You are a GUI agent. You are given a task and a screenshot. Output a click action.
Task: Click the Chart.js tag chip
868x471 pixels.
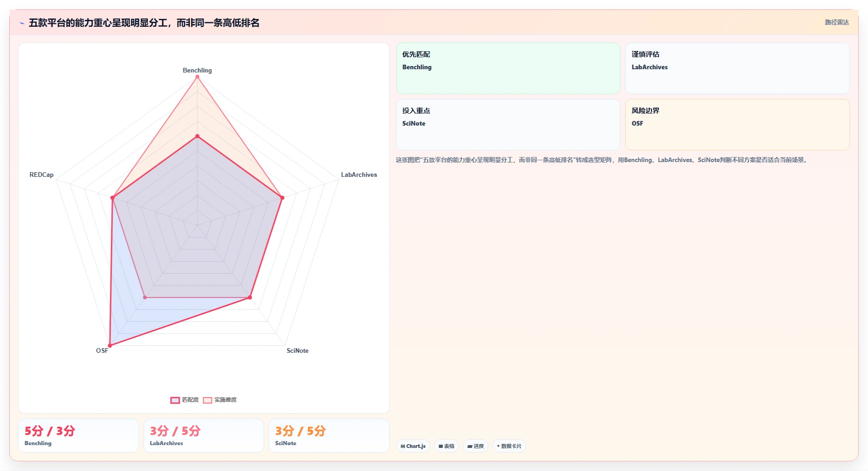click(413, 446)
